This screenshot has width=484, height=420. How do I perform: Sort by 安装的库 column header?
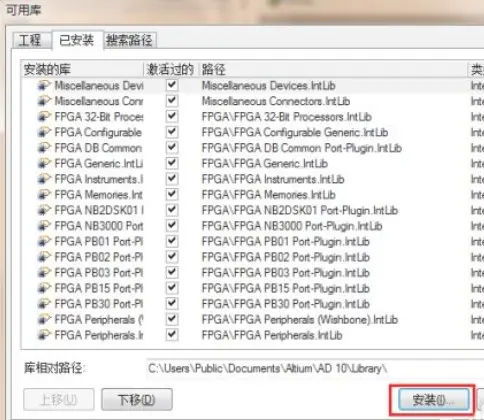[82, 69]
